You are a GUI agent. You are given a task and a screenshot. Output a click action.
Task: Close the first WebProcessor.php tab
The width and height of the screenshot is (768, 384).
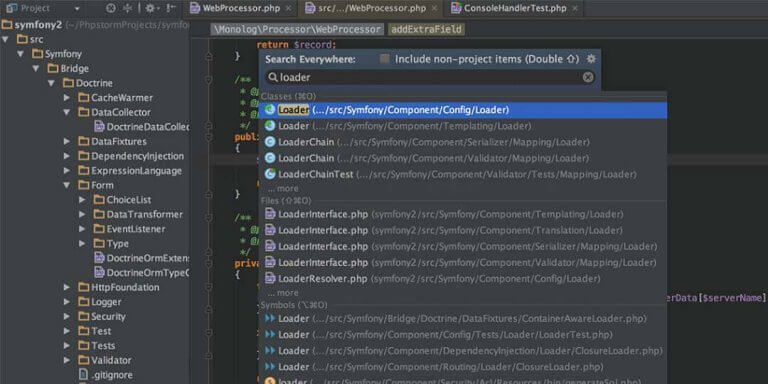[x=288, y=8]
